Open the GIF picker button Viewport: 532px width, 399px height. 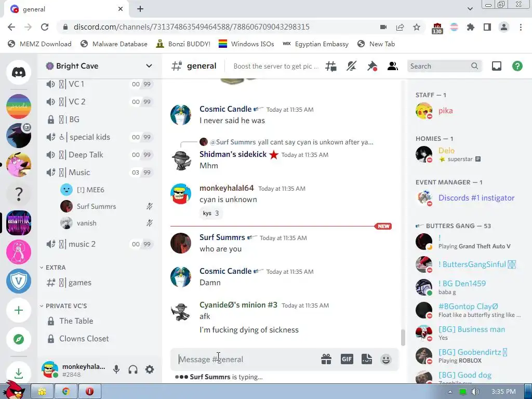click(347, 359)
